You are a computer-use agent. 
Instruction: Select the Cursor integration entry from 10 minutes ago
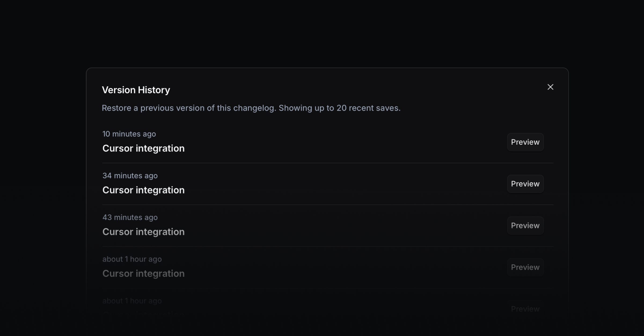pyautogui.click(x=144, y=148)
